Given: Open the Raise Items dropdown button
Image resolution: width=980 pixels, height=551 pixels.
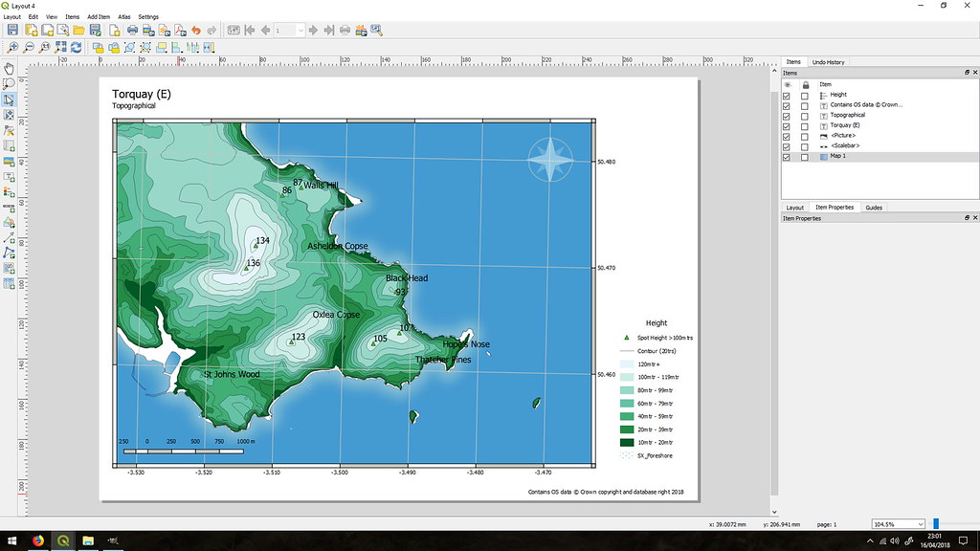Looking at the screenshot, I should (x=161, y=48).
